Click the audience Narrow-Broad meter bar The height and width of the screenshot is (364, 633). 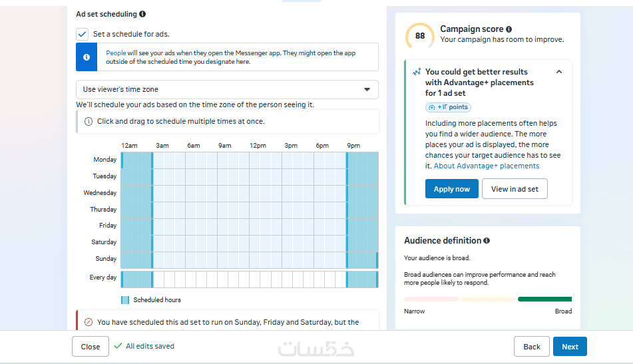pyautogui.click(x=488, y=299)
